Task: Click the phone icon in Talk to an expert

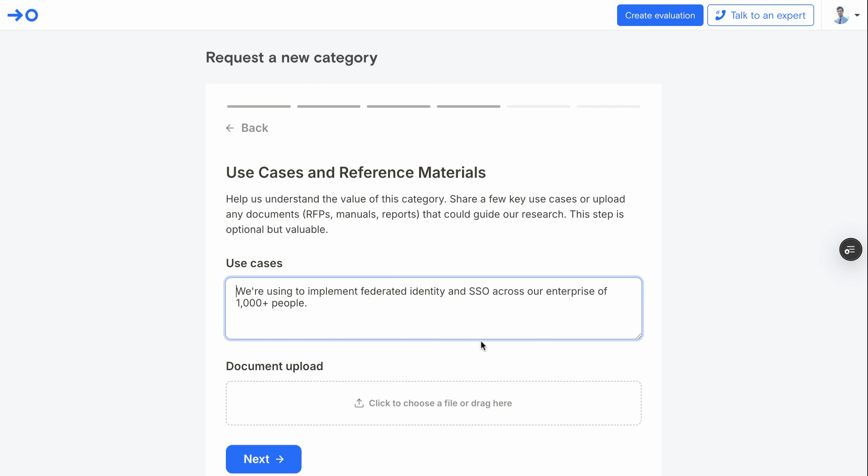Action: click(720, 15)
